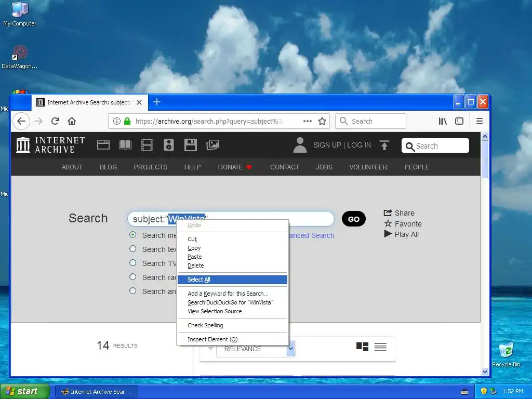This screenshot has height=399, width=532.
Task: Choose View Selection Source
Action: (x=232, y=311)
